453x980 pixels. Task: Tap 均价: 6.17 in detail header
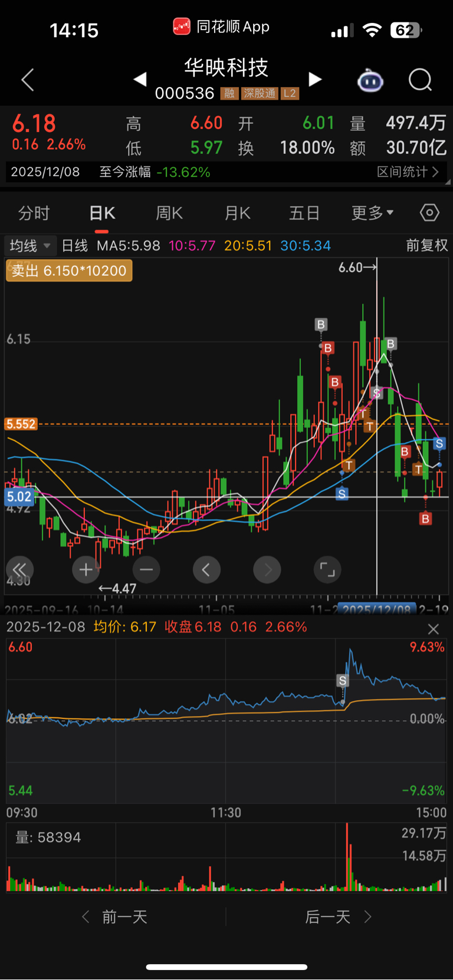point(125,627)
